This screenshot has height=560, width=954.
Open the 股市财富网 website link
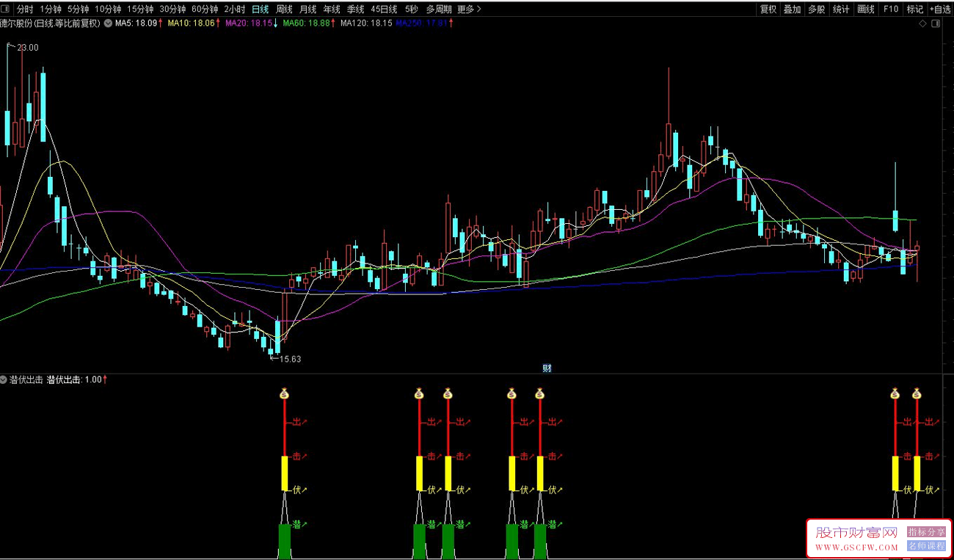(x=857, y=539)
